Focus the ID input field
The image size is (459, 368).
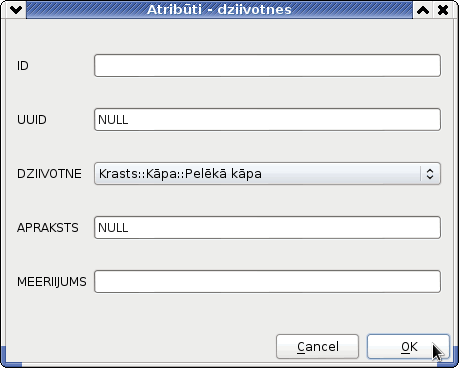(x=267, y=66)
